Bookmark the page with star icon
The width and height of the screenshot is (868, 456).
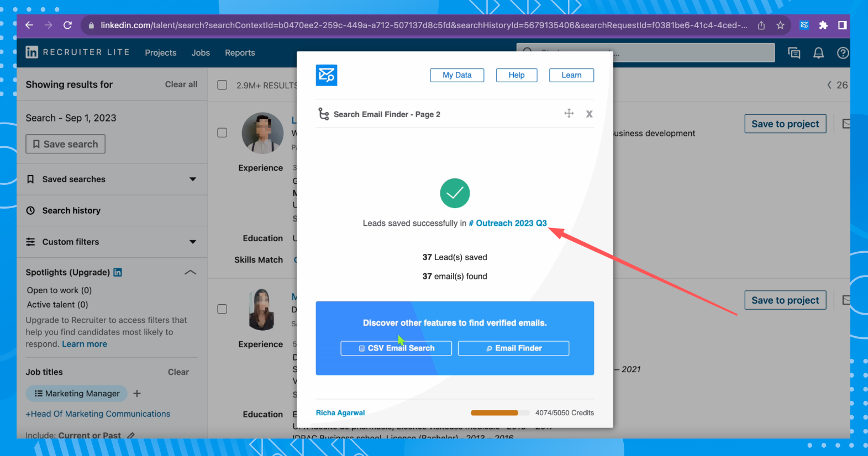click(x=780, y=25)
